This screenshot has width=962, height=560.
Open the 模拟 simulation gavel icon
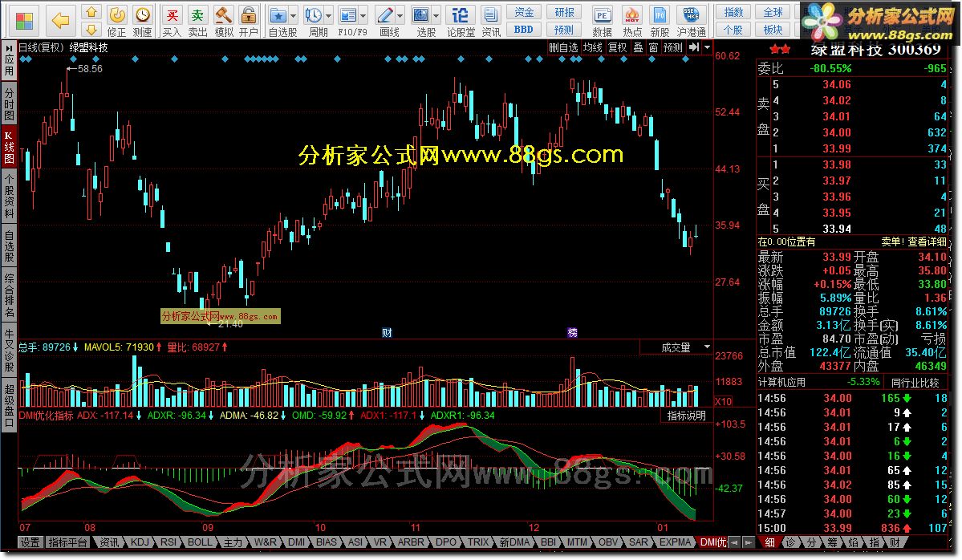pos(223,22)
